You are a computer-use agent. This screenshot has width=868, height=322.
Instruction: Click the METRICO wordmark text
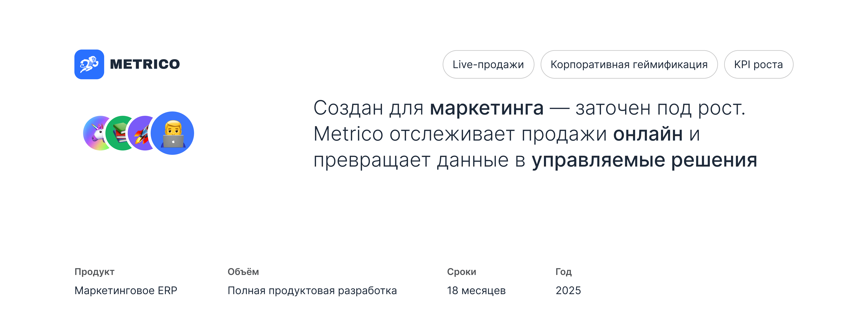click(x=145, y=64)
